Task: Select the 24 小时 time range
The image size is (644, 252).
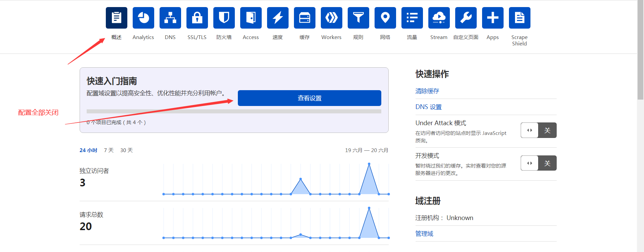Action: [88, 150]
